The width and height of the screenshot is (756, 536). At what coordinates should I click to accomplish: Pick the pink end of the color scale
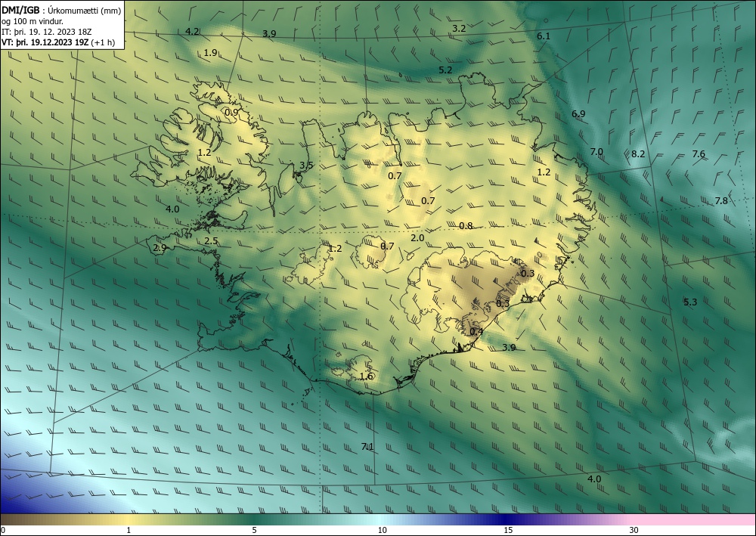pyautogui.click(x=694, y=519)
